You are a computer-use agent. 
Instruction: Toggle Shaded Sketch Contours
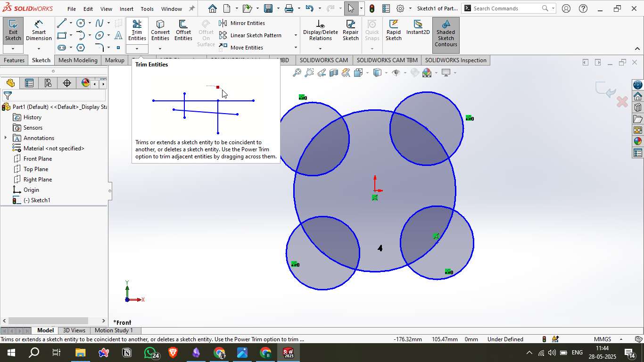(x=446, y=34)
